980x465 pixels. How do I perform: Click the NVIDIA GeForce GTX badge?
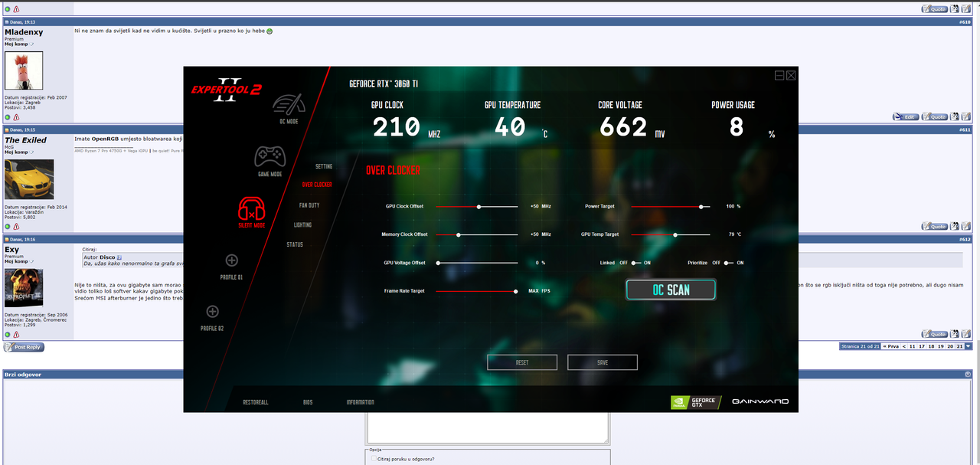click(x=694, y=401)
